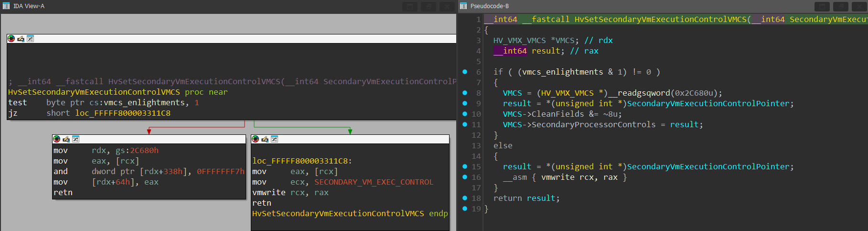Close the Pseudocode-B pane

click(x=859, y=7)
